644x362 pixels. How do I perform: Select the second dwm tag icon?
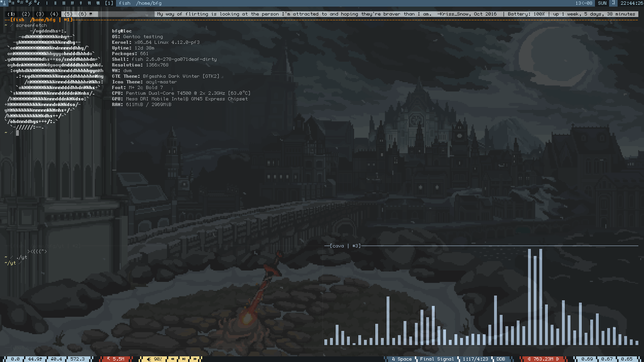click(12, 3)
